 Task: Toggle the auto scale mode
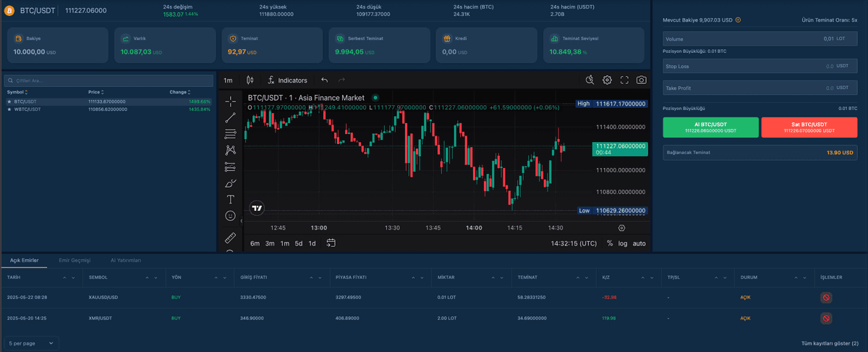click(639, 243)
